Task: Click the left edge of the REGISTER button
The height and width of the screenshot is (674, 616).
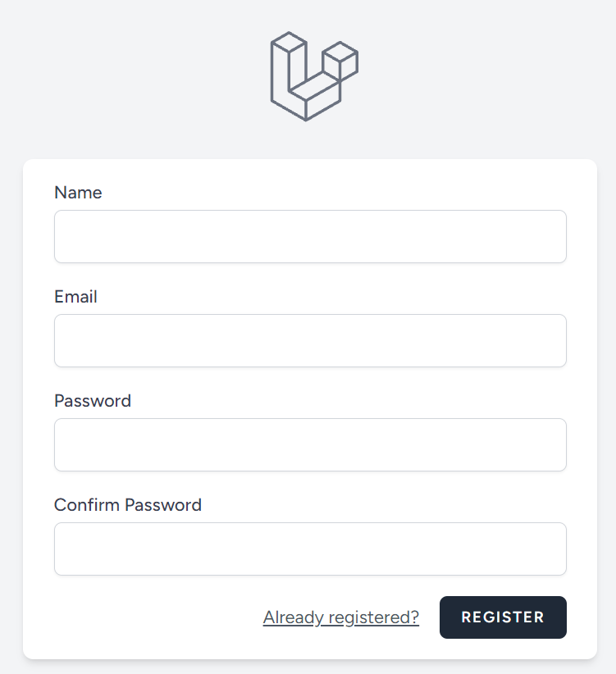Action: coord(447,617)
